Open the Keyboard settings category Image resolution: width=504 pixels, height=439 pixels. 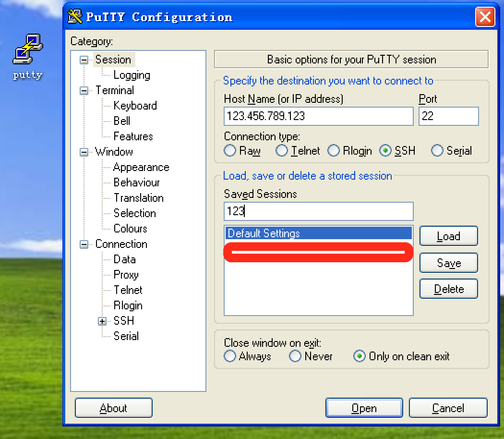[x=135, y=106]
